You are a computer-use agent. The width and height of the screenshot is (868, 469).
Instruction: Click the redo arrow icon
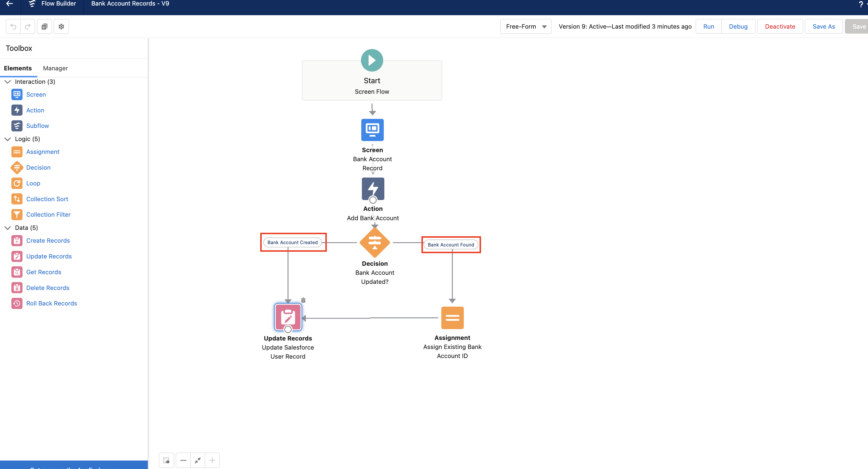[28, 26]
